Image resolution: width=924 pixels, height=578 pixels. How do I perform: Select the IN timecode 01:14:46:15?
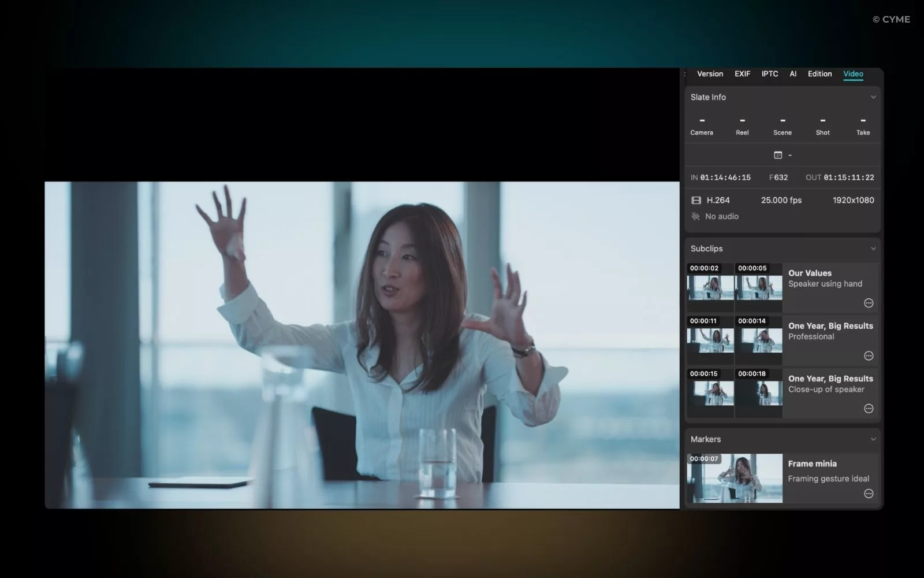(726, 177)
